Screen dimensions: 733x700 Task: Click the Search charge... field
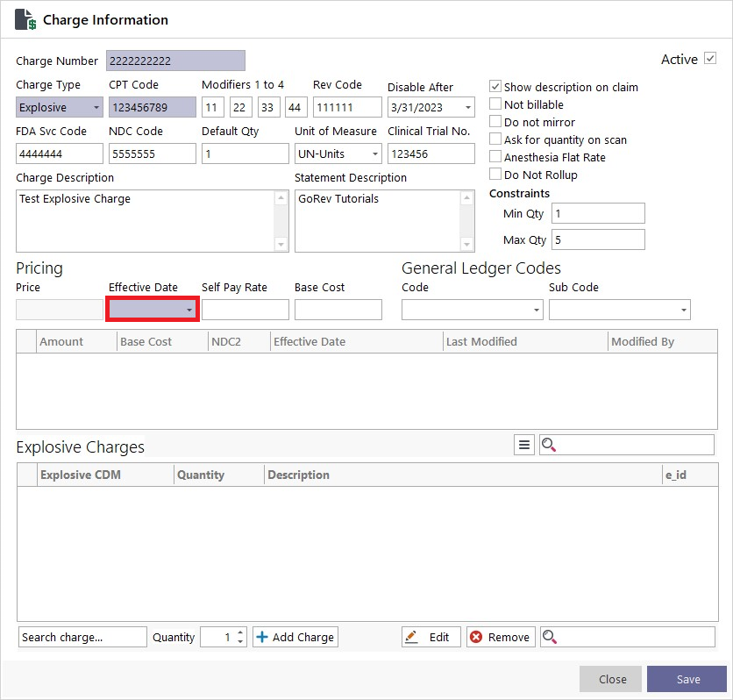tap(82, 637)
